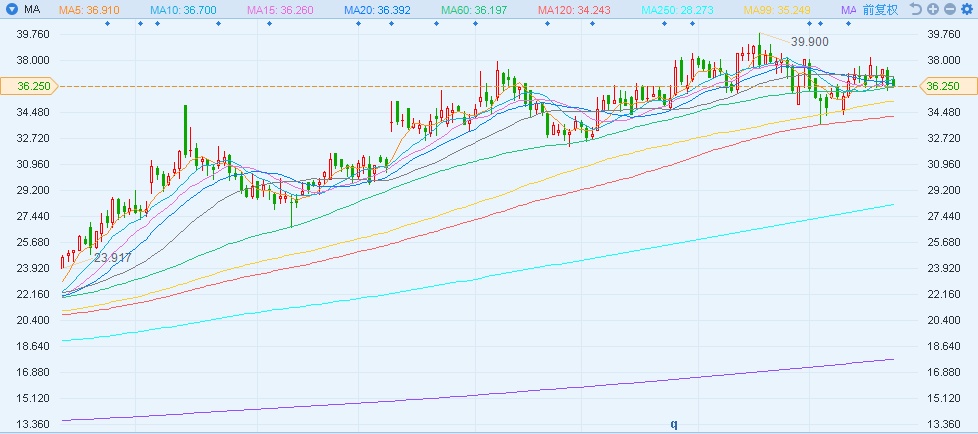Click the first blue diamond event marker
This screenshot has width=978, height=434.
pos(107,22)
